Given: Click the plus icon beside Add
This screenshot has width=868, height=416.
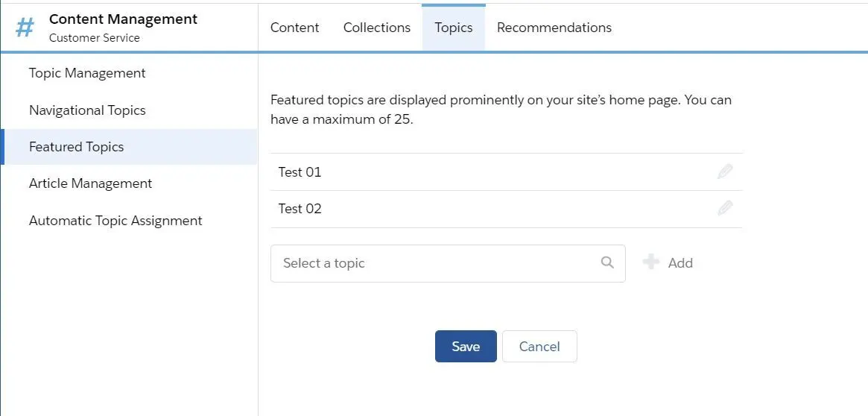Looking at the screenshot, I should tap(651, 262).
